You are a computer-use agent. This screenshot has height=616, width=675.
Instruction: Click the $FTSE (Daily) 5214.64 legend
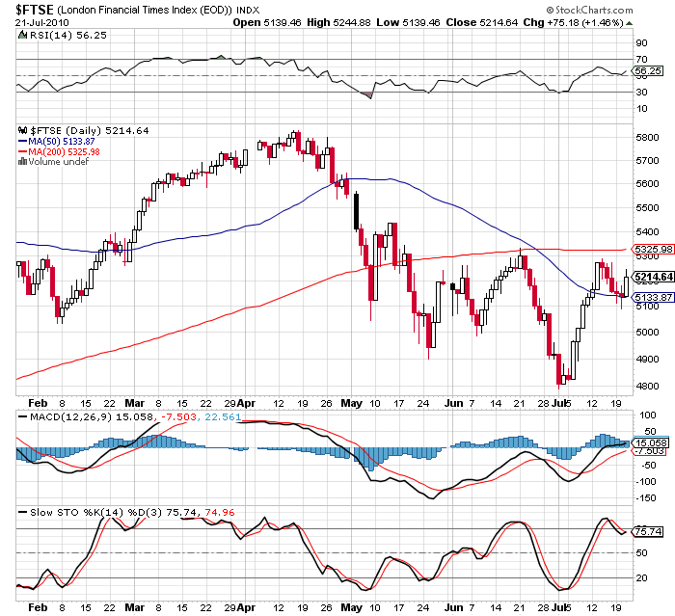pyautogui.click(x=90, y=131)
